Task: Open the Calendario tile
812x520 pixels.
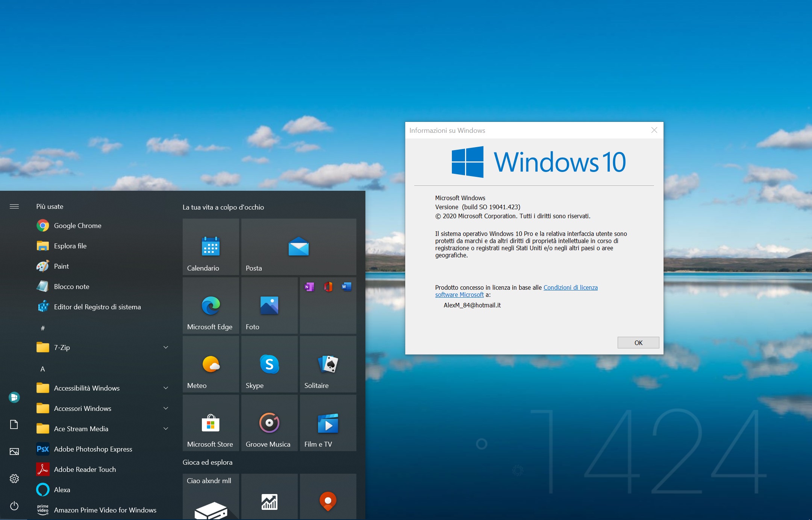Action: pyautogui.click(x=211, y=247)
